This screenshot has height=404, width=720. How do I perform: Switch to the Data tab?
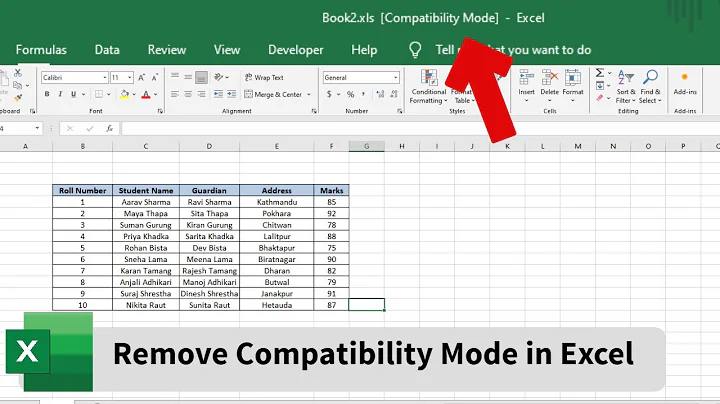point(107,50)
